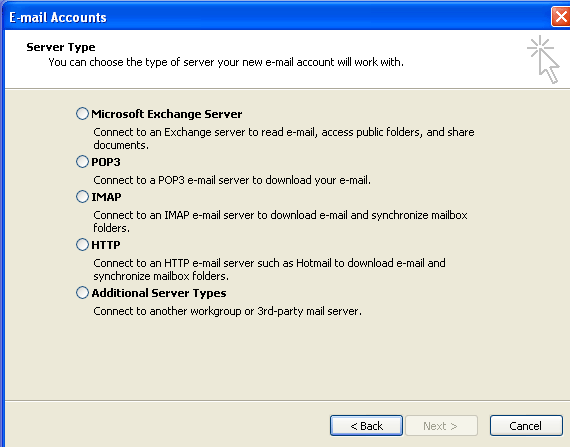Select the HTTP radio button
The image size is (570, 447).
[82, 245]
